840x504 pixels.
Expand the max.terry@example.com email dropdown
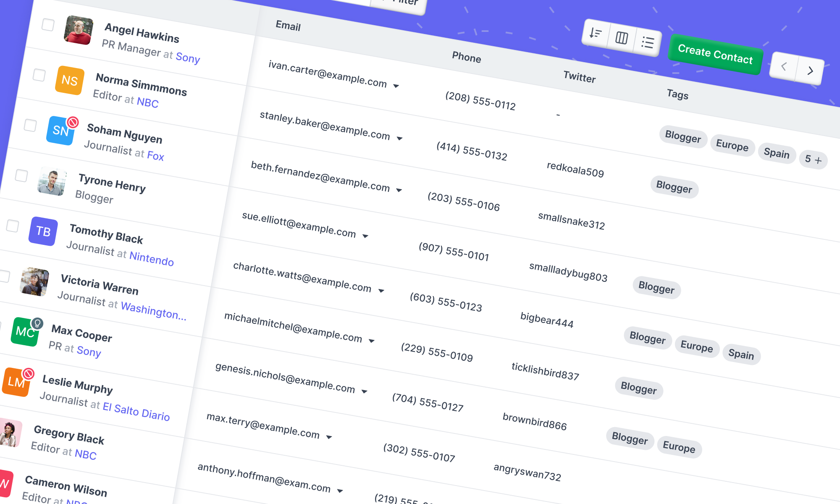click(329, 437)
